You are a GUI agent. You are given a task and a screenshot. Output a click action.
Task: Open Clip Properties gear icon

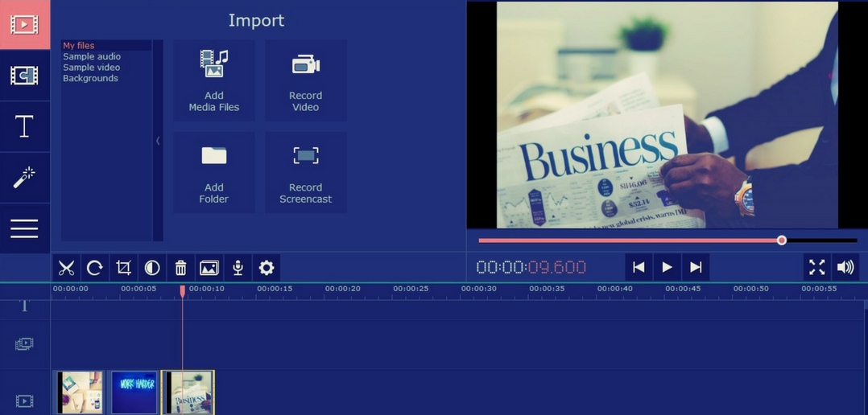(x=267, y=268)
